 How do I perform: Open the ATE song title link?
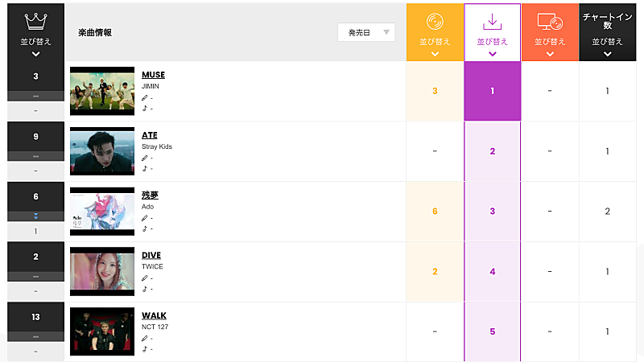(x=150, y=135)
